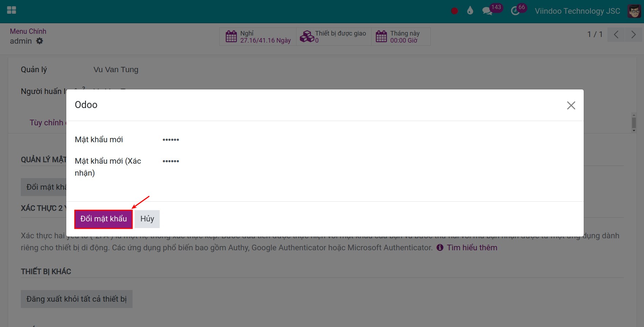Open the Menu Chính breadcrumb link
644x327 pixels.
[x=28, y=31]
